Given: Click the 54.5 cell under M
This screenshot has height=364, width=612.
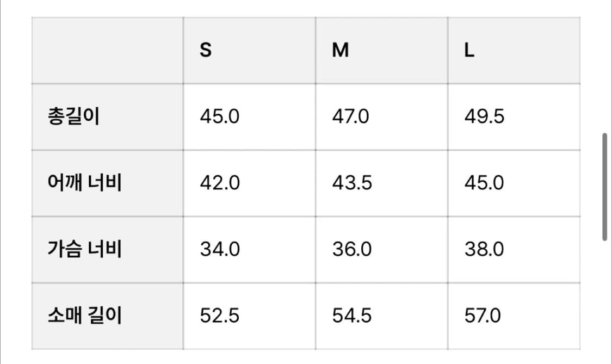Looking at the screenshot, I should pos(352,316).
